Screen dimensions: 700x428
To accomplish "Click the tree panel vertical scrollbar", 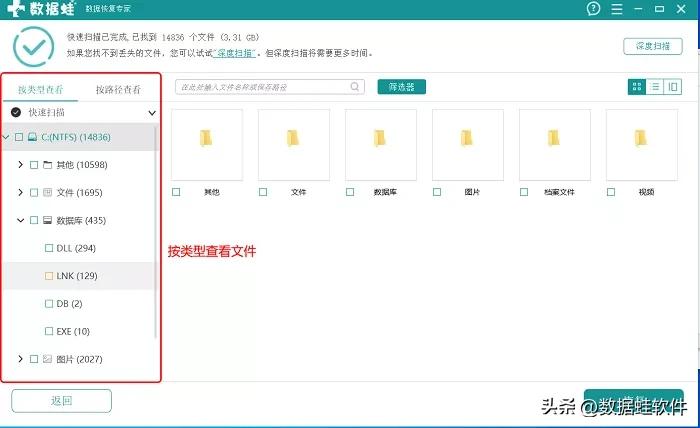I will point(156,232).
